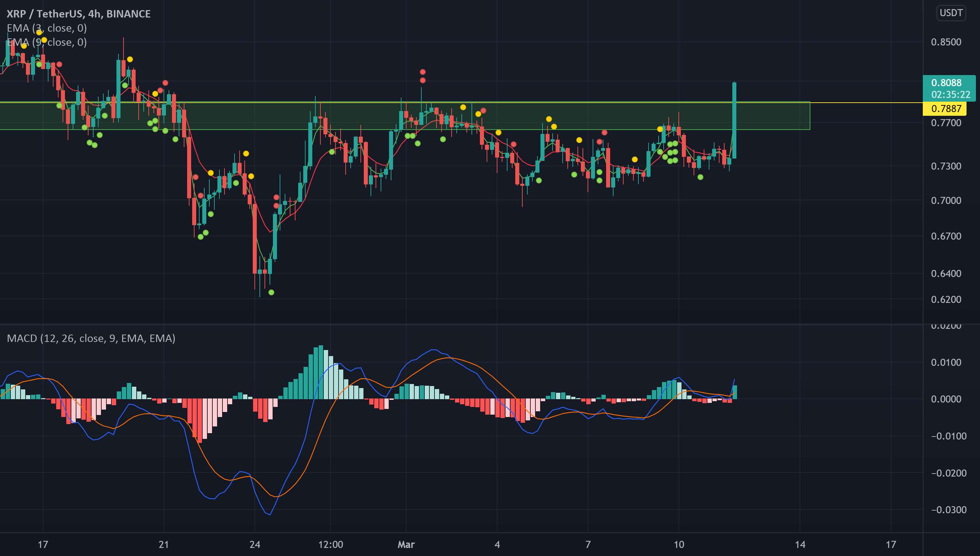The image size is (980, 556).
Task: Click the 0.0000 MACD axis label
Action: [x=946, y=399]
